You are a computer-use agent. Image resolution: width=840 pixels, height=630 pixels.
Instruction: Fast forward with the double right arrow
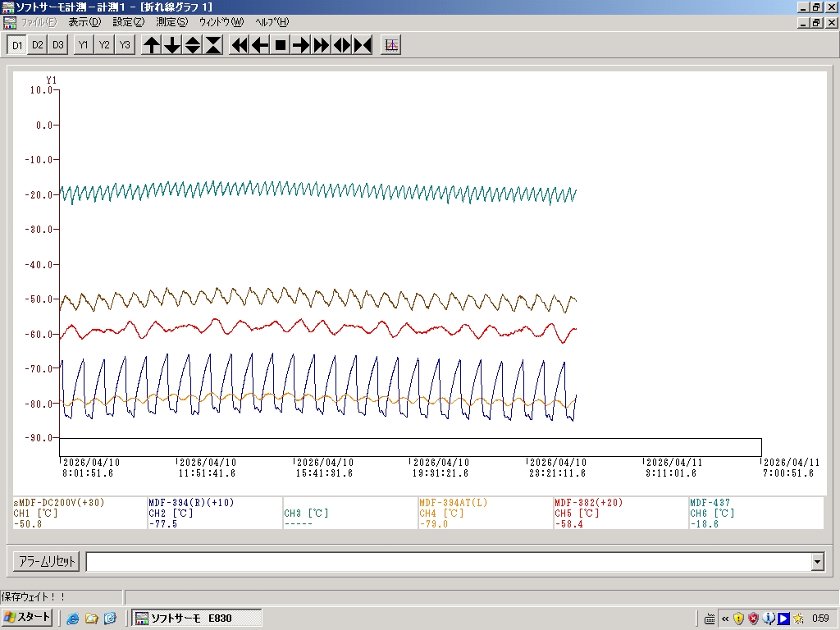(322, 45)
